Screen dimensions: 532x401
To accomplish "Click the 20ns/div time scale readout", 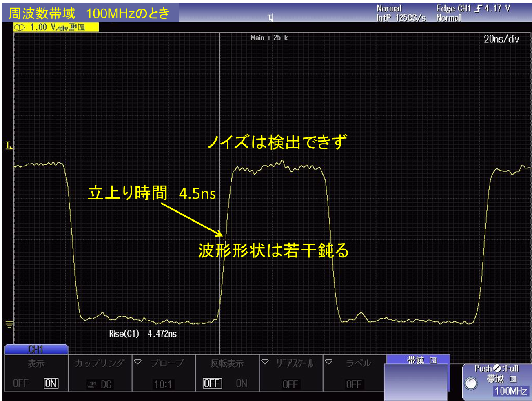I will click(501, 39).
